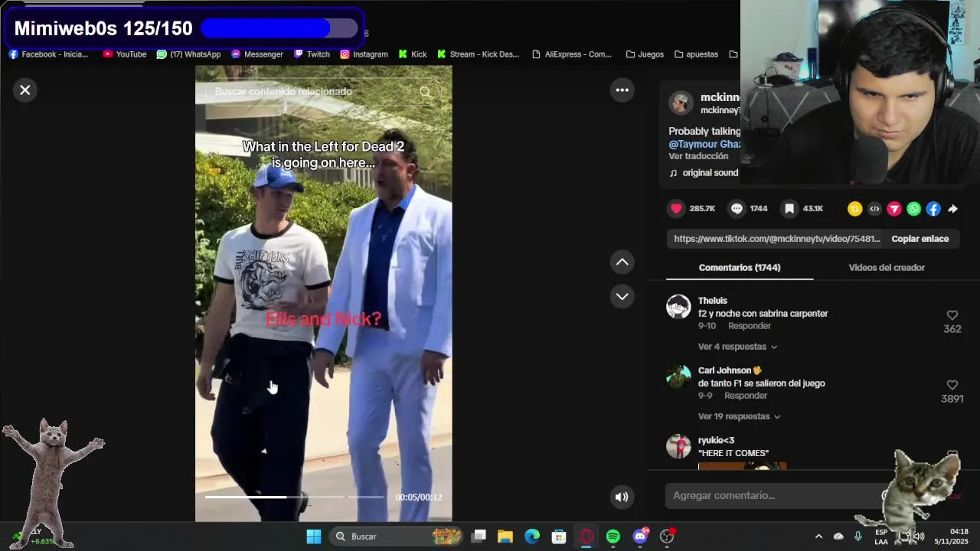Open the taskbar clock and date
The width and height of the screenshot is (980, 551).
[952, 536]
